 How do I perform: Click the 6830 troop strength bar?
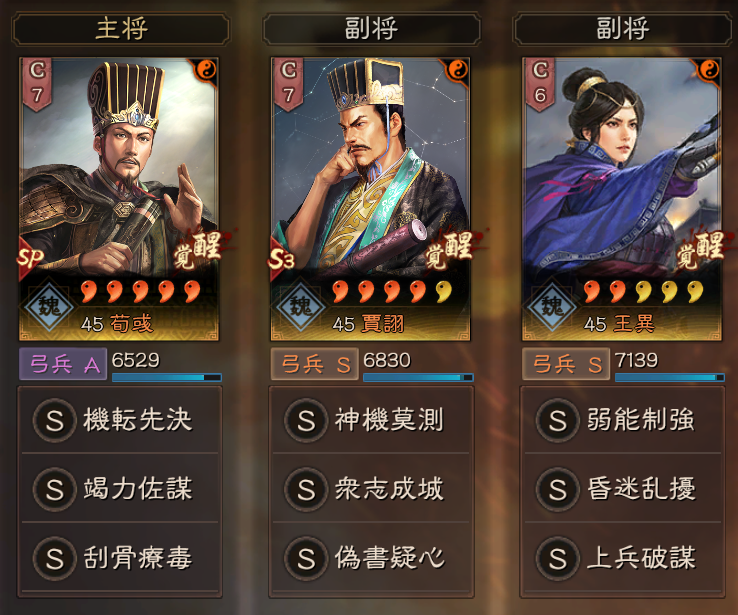[x=418, y=377]
